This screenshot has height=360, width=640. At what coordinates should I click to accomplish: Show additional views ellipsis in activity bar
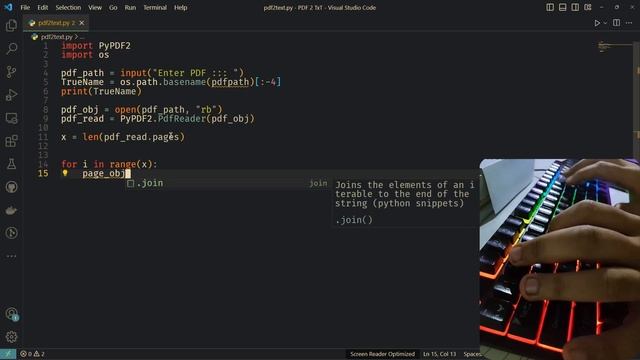(11, 256)
